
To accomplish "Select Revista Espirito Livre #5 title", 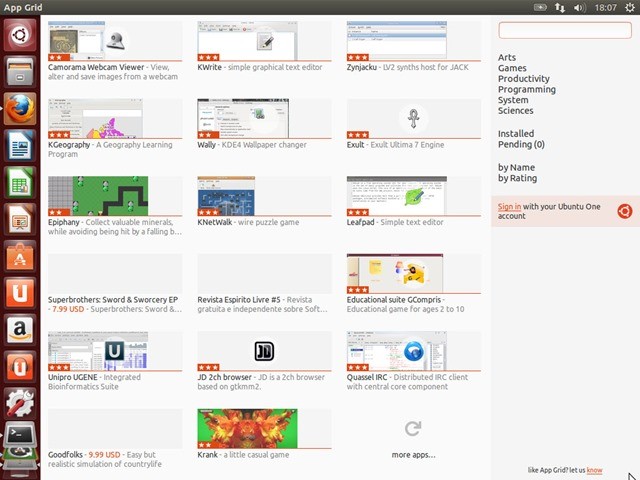I will (x=239, y=300).
